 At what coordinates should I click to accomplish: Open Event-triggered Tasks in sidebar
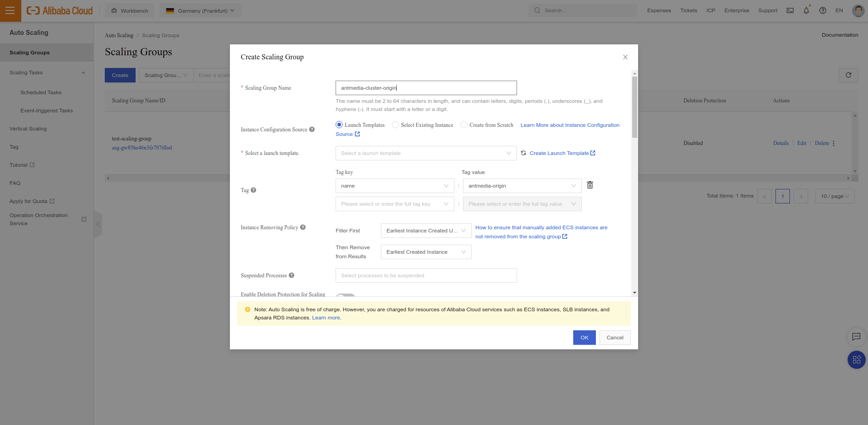pos(47,111)
